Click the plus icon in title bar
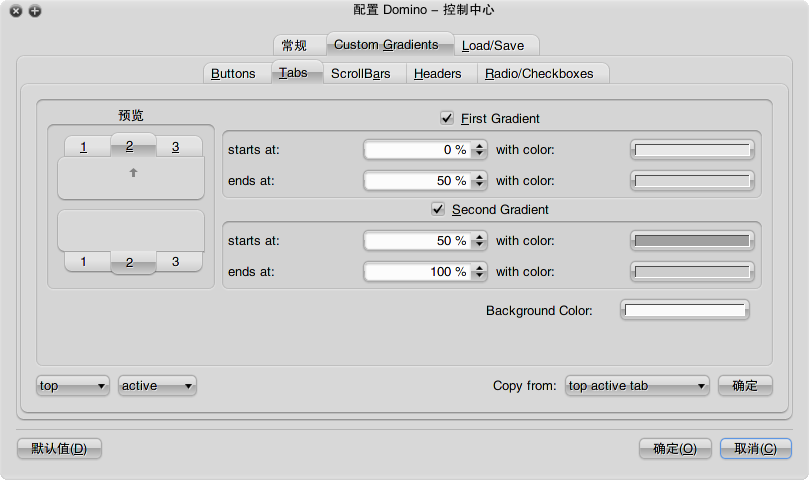The height and width of the screenshot is (480, 809). [35, 11]
